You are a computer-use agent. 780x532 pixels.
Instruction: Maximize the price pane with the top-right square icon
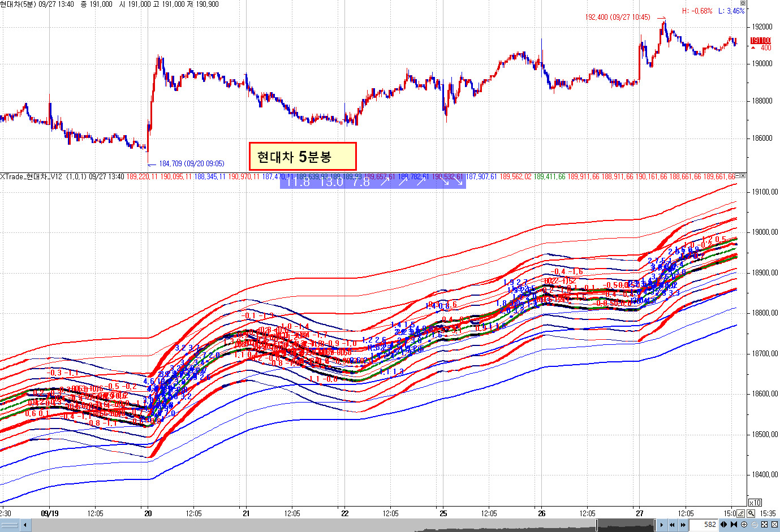743,3
